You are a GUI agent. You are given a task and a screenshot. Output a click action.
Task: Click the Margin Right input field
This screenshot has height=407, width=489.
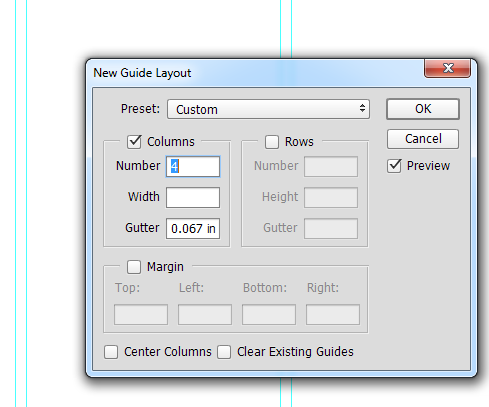[333, 314]
